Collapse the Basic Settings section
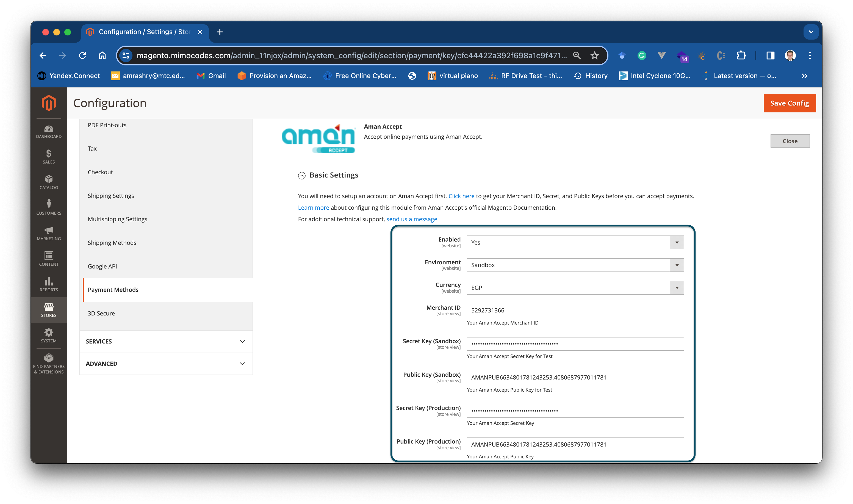853x504 pixels. (301, 175)
